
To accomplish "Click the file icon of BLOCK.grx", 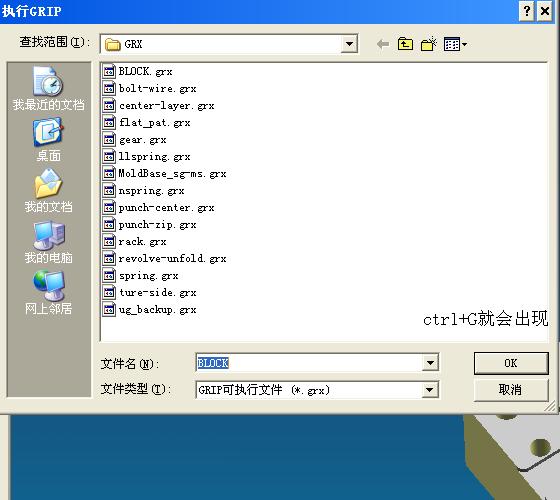I will [109, 71].
